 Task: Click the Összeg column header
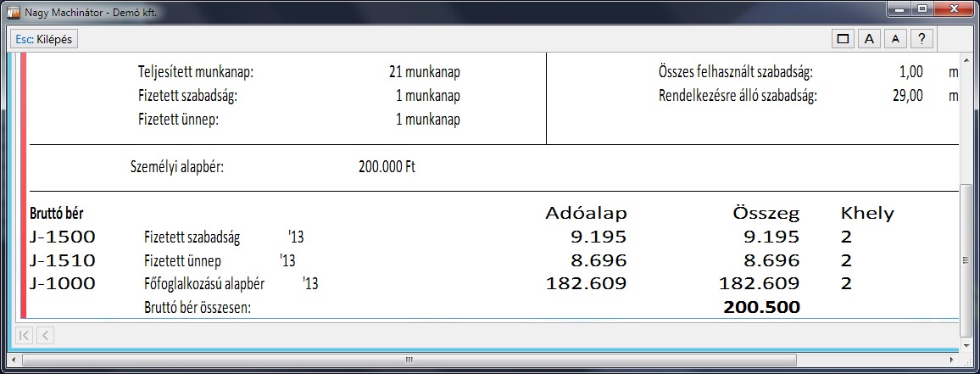coord(766,214)
